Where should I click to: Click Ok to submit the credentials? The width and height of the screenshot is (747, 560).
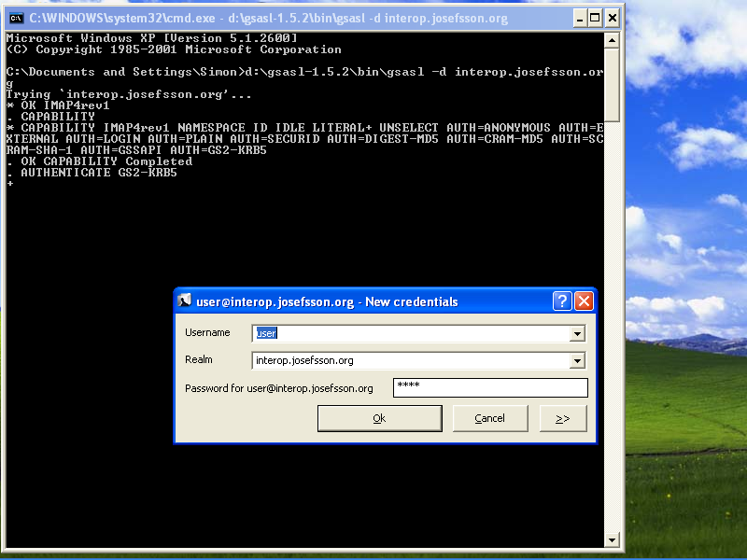pyautogui.click(x=379, y=418)
